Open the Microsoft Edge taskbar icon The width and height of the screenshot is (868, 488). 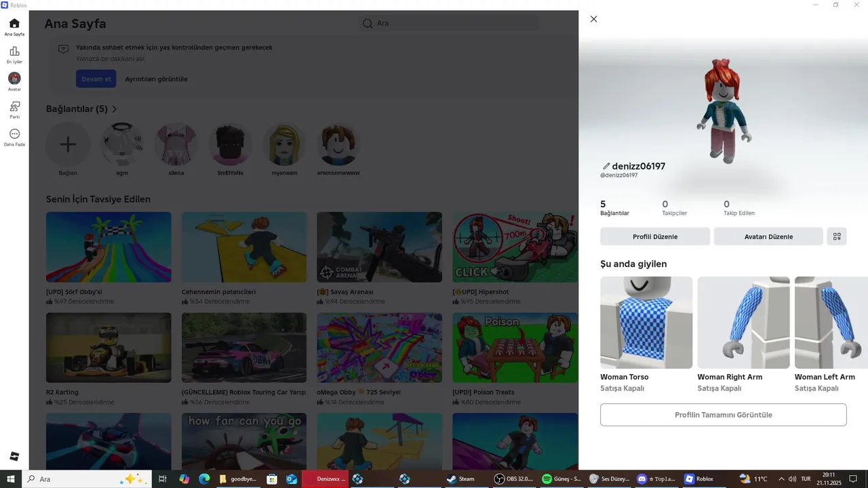click(204, 479)
